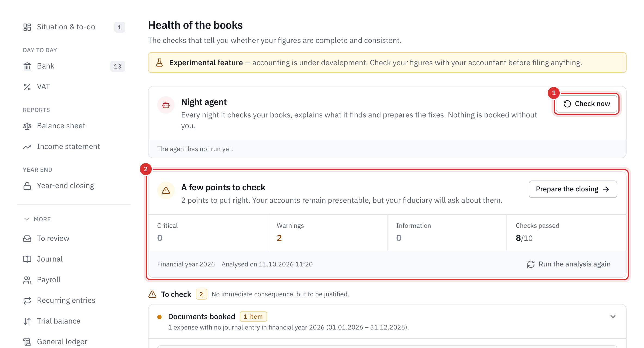
Task: Click the Trial balance arrows icon
Action: pos(27,321)
